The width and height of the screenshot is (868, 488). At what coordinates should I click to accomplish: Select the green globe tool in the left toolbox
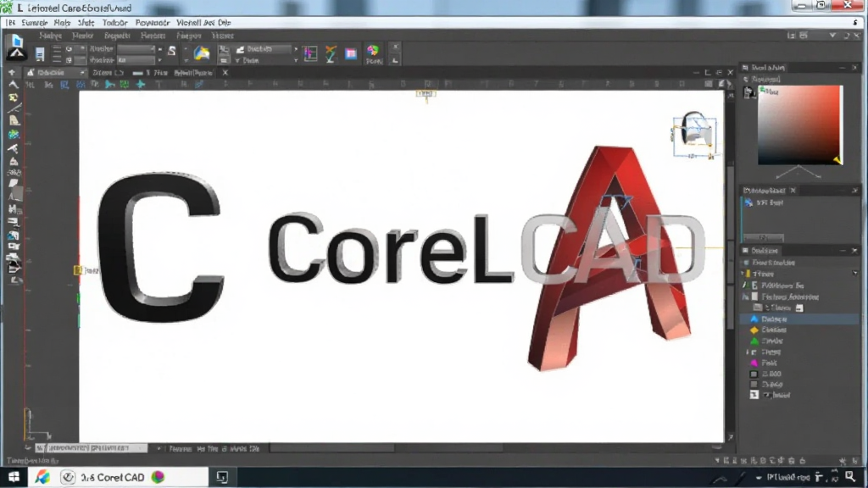[x=14, y=135]
